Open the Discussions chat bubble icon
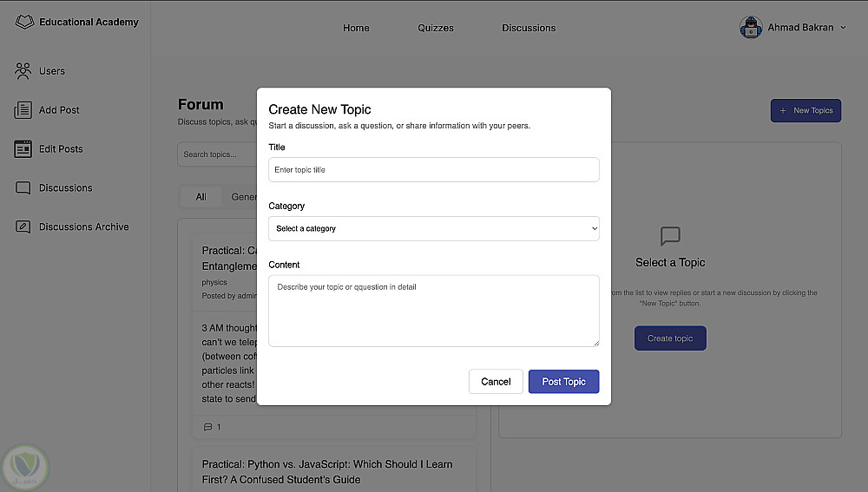 [23, 188]
